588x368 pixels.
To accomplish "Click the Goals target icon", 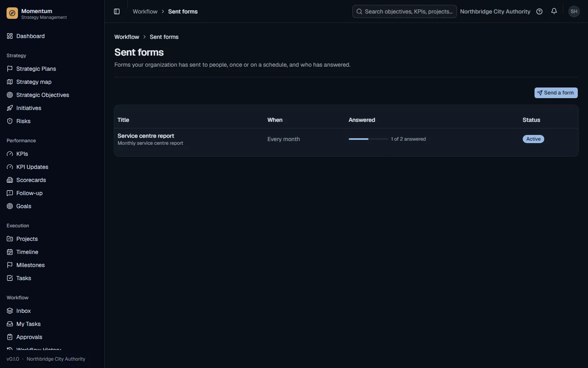I will tap(10, 206).
